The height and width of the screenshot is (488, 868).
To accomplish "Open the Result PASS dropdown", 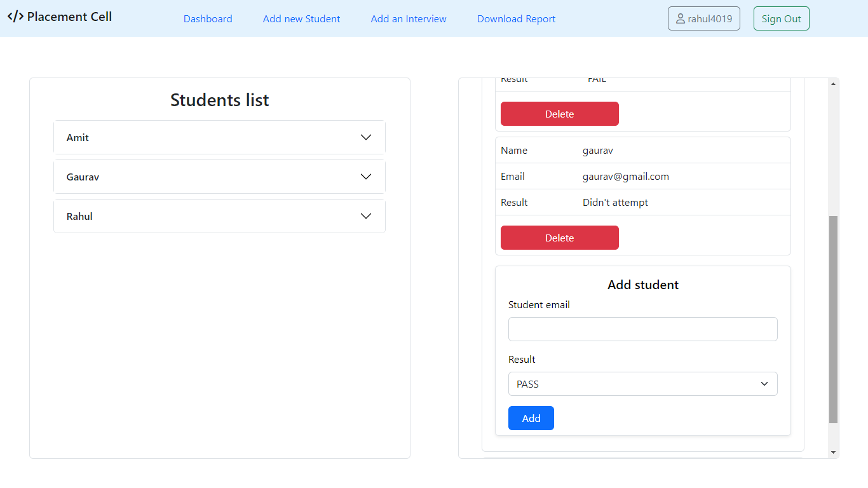I will click(x=643, y=384).
